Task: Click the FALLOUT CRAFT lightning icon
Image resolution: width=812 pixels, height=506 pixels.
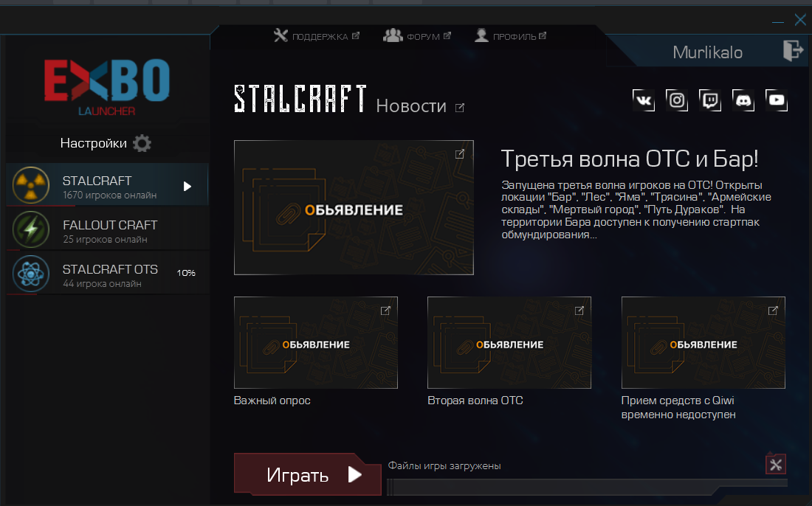Action: click(x=31, y=229)
